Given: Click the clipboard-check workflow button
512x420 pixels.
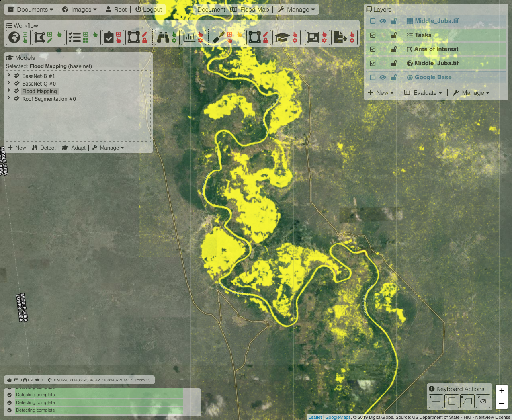Looking at the screenshot, I should pos(113,37).
